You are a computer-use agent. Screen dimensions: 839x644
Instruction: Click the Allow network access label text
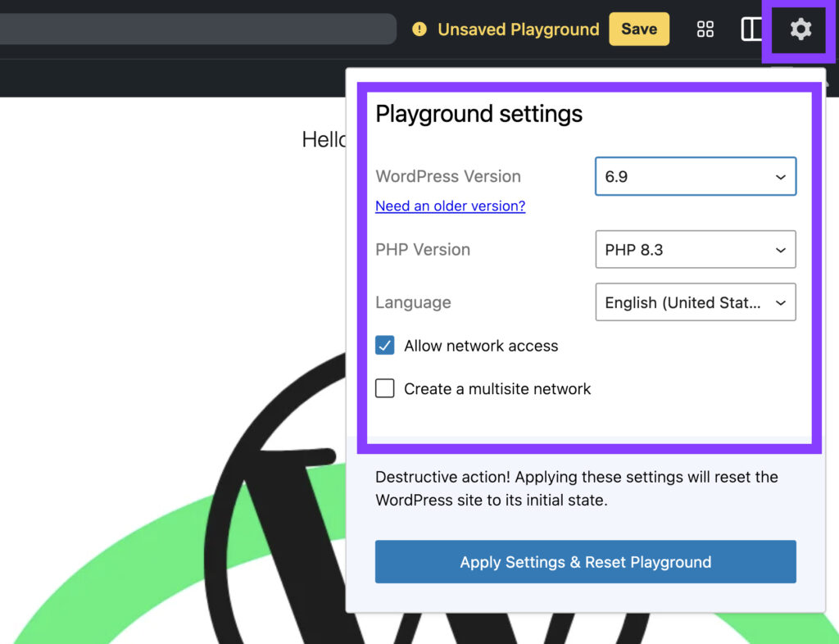[481, 346]
